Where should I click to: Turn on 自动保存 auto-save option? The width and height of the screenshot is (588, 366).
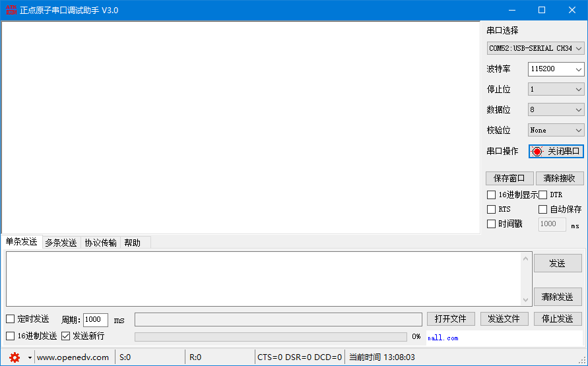click(543, 209)
